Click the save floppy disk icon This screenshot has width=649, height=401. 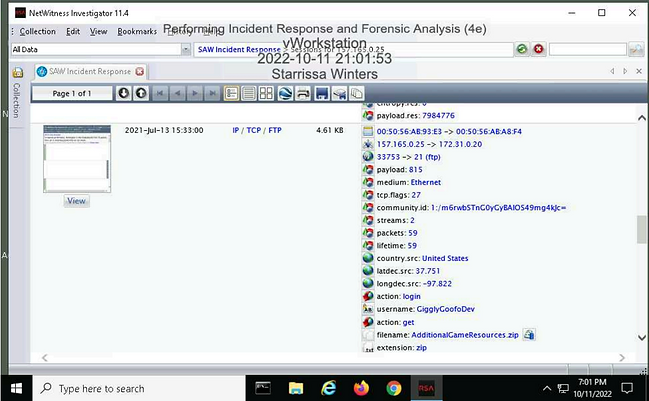click(x=322, y=93)
